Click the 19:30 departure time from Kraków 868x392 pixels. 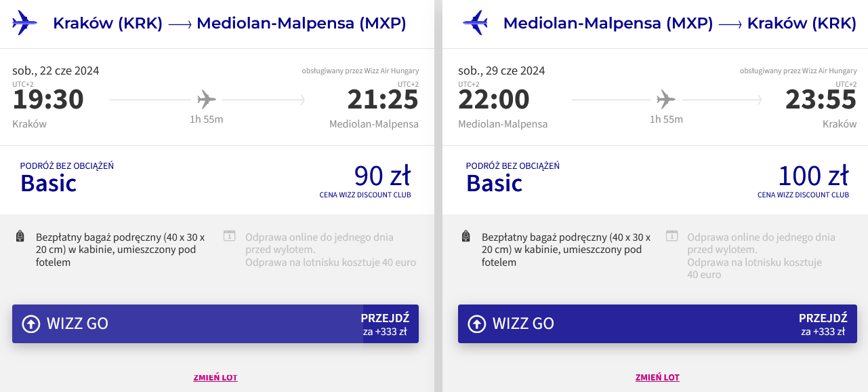(x=48, y=100)
